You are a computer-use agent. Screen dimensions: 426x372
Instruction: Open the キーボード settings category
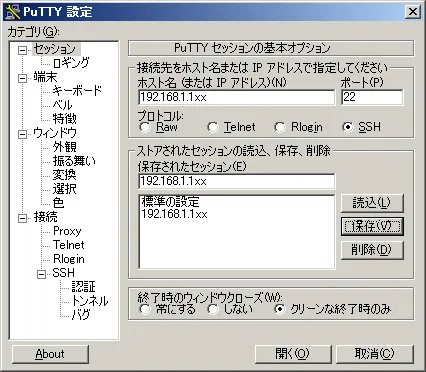[77, 91]
